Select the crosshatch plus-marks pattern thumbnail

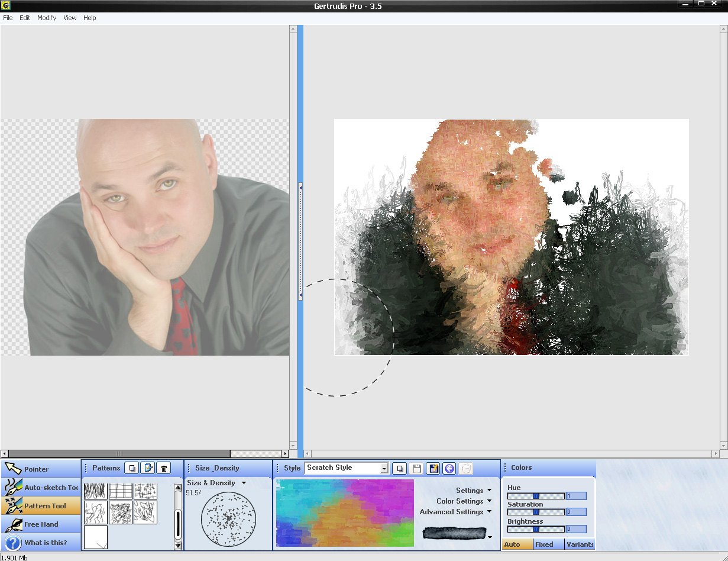pyautogui.click(x=145, y=491)
